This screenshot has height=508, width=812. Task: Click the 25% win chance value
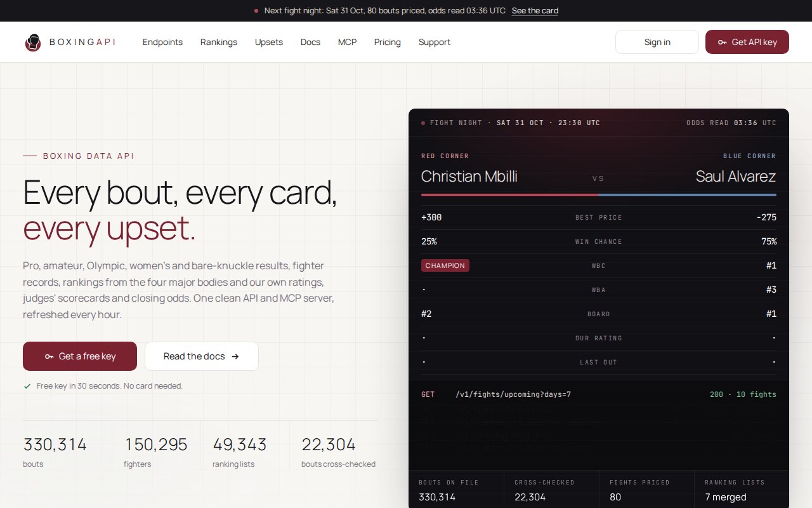point(429,241)
